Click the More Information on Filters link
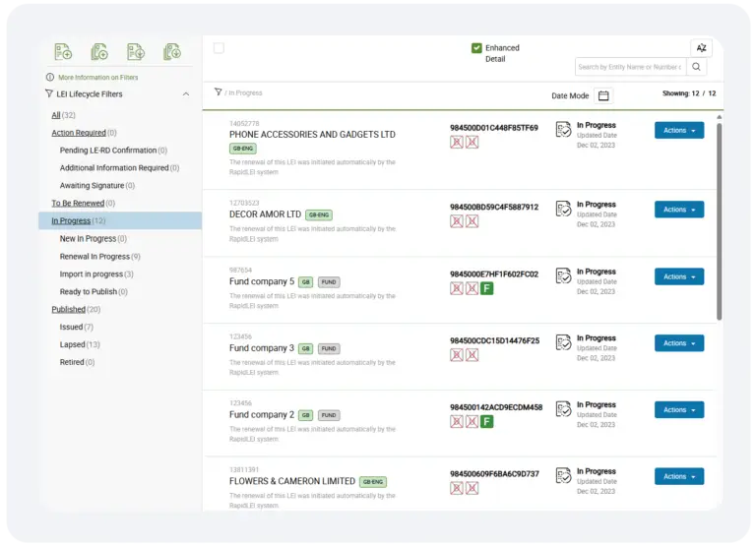This screenshot has width=756, height=547. click(x=97, y=77)
